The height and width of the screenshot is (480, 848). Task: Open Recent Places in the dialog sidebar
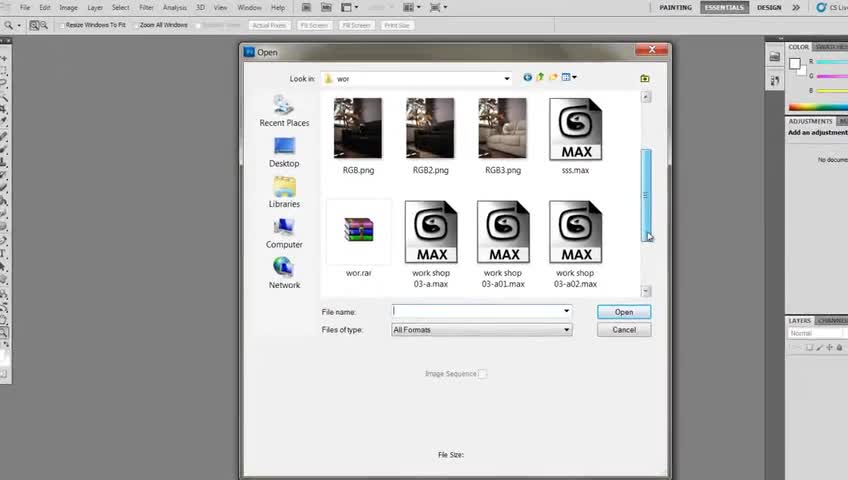tap(284, 111)
